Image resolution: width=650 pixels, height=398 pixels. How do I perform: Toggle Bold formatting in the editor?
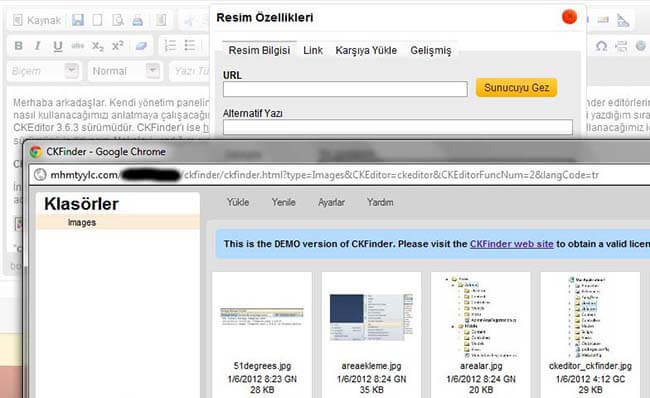click(19, 46)
